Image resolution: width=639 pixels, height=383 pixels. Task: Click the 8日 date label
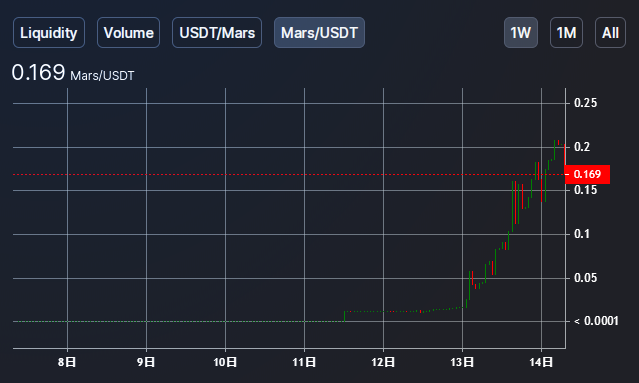[67, 362]
